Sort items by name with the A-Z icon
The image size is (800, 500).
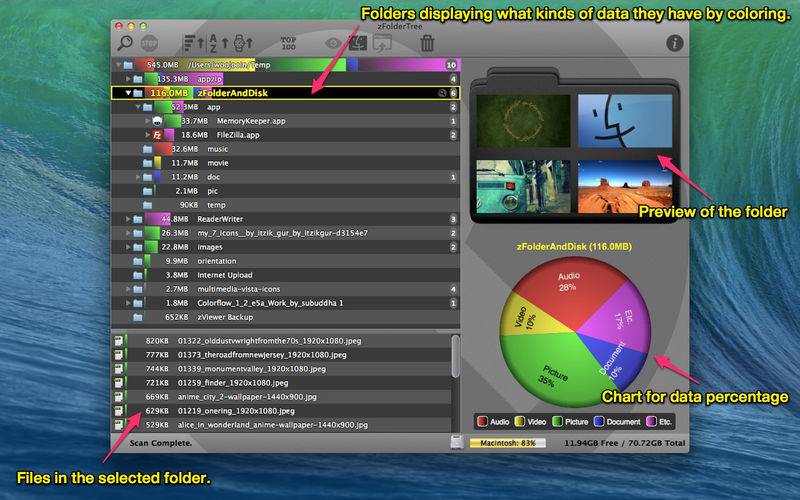click(218, 43)
